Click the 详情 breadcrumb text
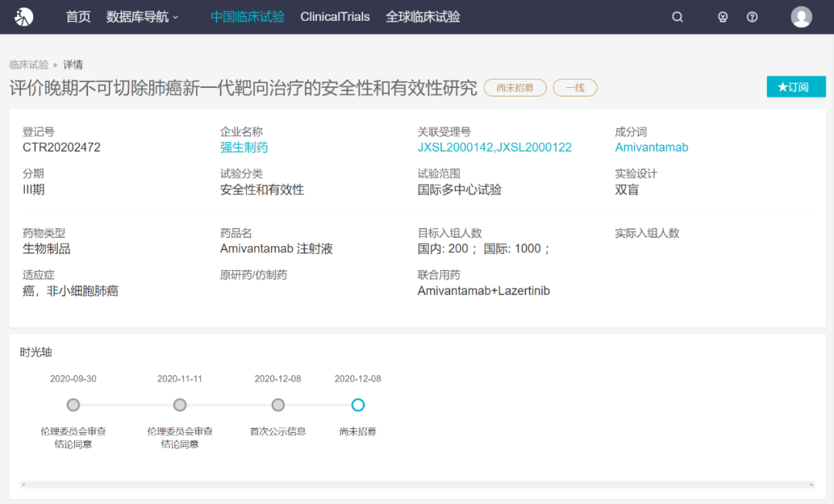 [x=73, y=65]
